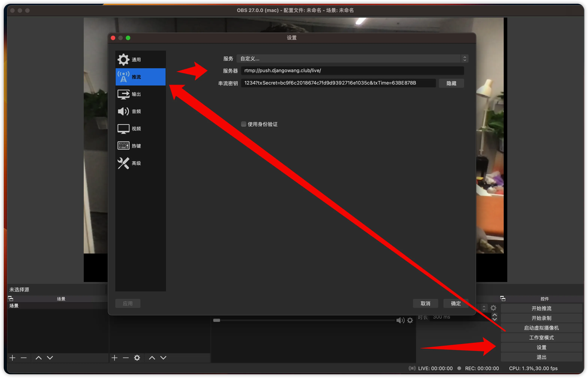588x378 pixels.
Task: Increase transition duration stepper up
Action: [x=494, y=315]
